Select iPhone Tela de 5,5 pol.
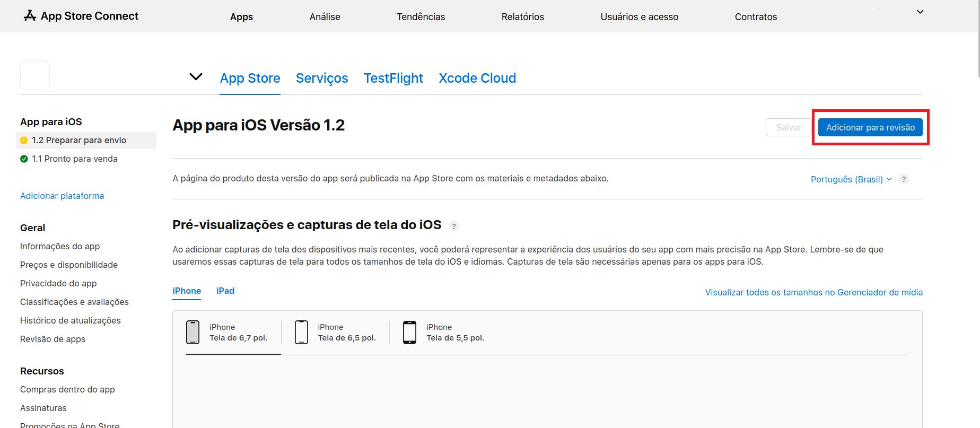Viewport: 980px width, 428px height. pyautogui.click(x=443, y=333)
